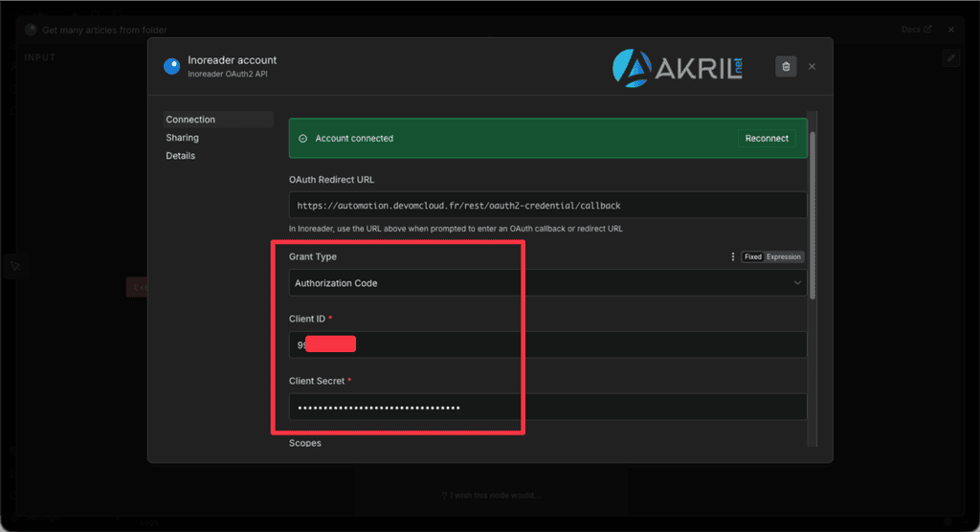Click the Reconnect button

pos(767,138)
